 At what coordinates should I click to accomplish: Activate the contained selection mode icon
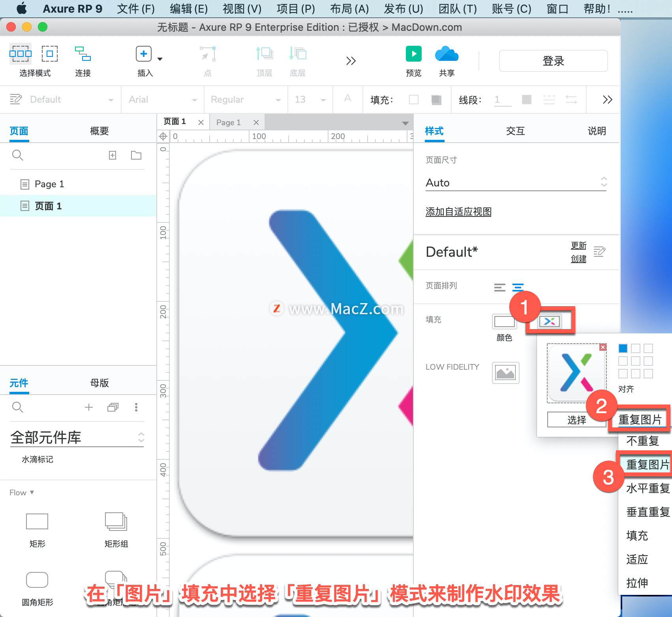[x=50, y=54]
